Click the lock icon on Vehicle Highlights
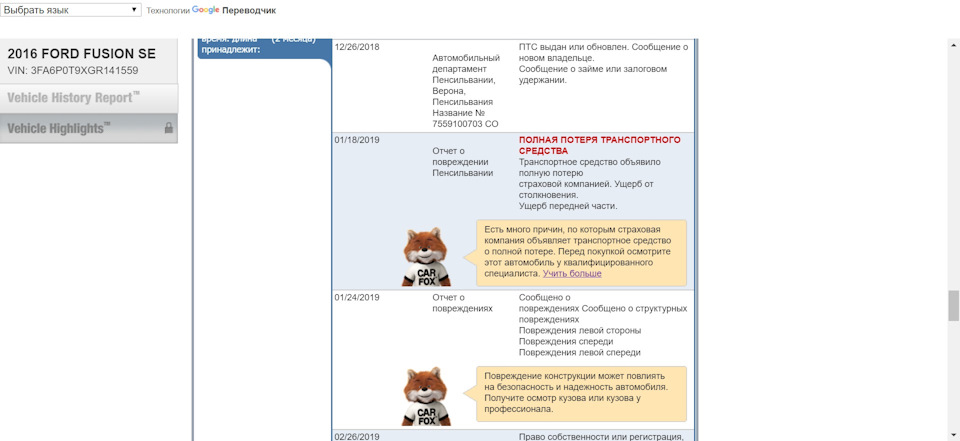960x441 pixels. (168, 128)
